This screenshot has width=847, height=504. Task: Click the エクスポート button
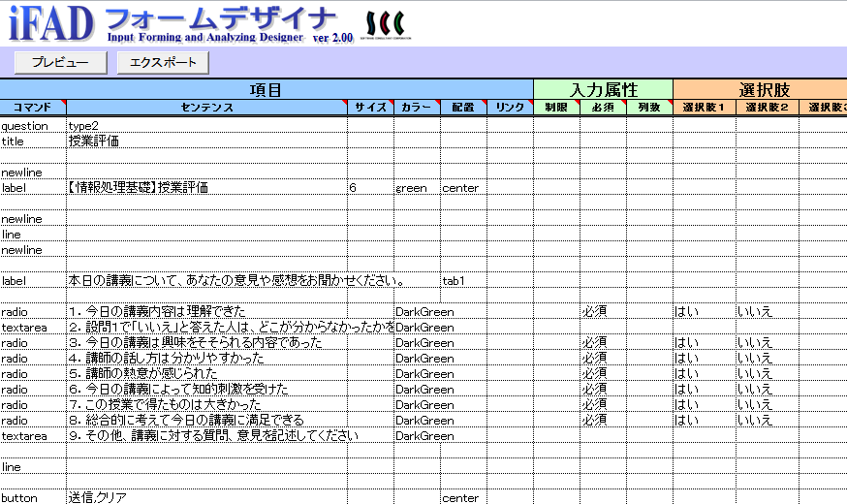pyautogui.click(x=163, y=63)
